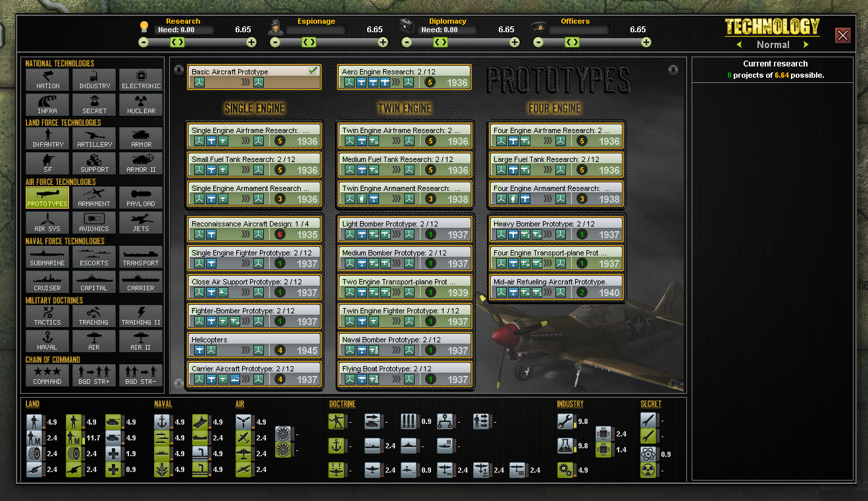Open the Armament air force category
The height and width of the screenshot is (501, 868).
tap(94, 198)
